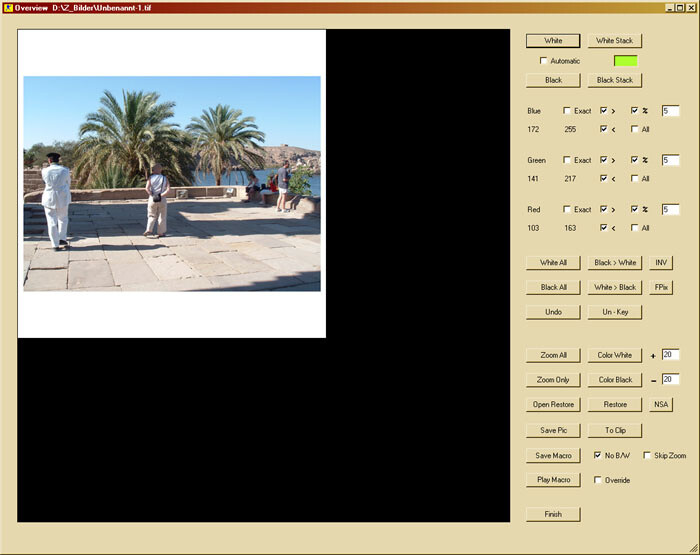Screen dimensions: 700x555
Task: Click the Color White button
Action: [615, 355]
